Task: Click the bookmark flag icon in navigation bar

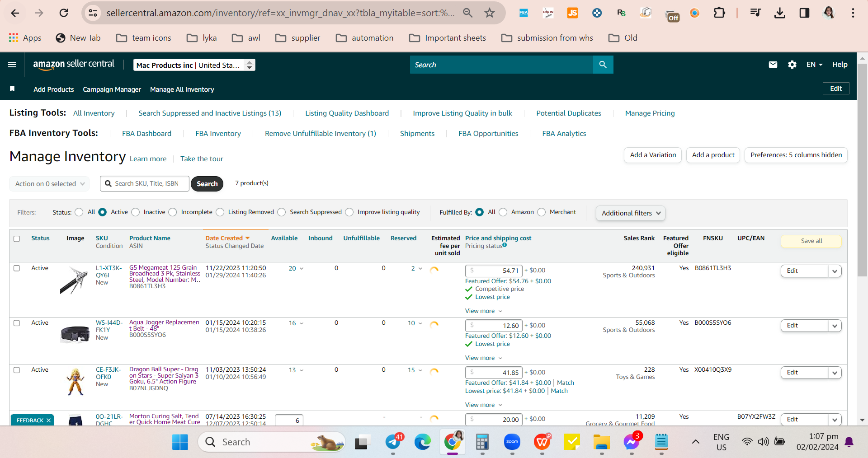Action: pyautogui.click(x=12, y=89)
